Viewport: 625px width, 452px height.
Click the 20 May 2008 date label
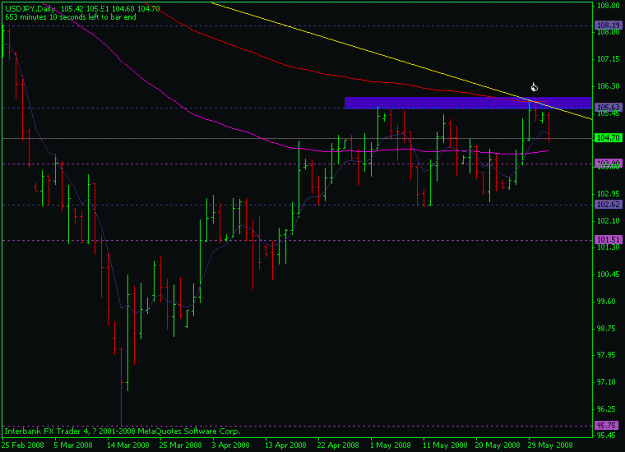[x=497, y=445]
